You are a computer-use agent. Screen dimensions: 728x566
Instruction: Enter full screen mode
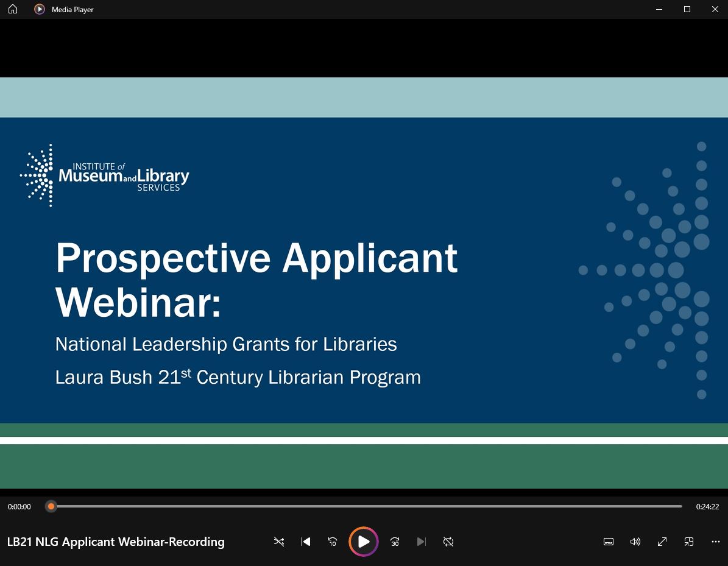tap(662, 542)
